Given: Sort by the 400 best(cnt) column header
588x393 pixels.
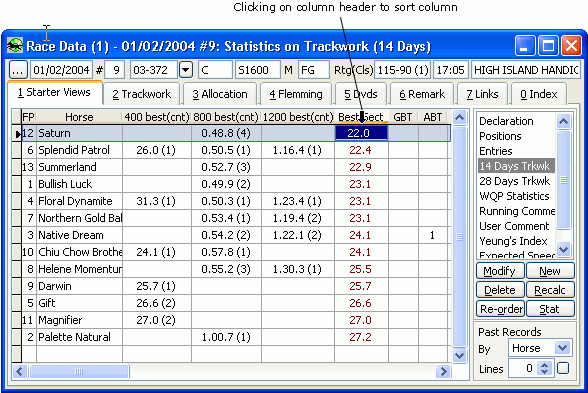Looking at the screenshot, I should coord(157,117).
